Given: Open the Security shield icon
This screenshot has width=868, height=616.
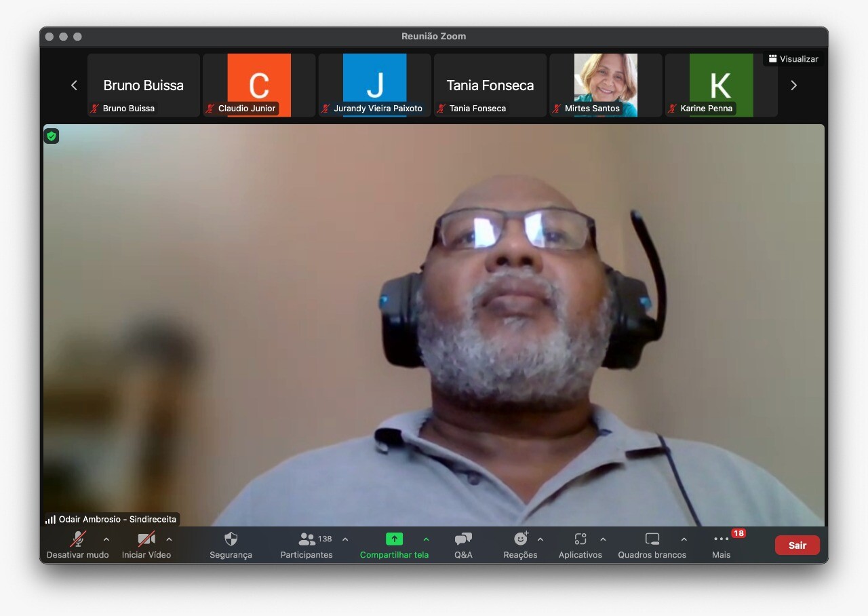Looking at the screenshot, I should [x=231, y=539].
